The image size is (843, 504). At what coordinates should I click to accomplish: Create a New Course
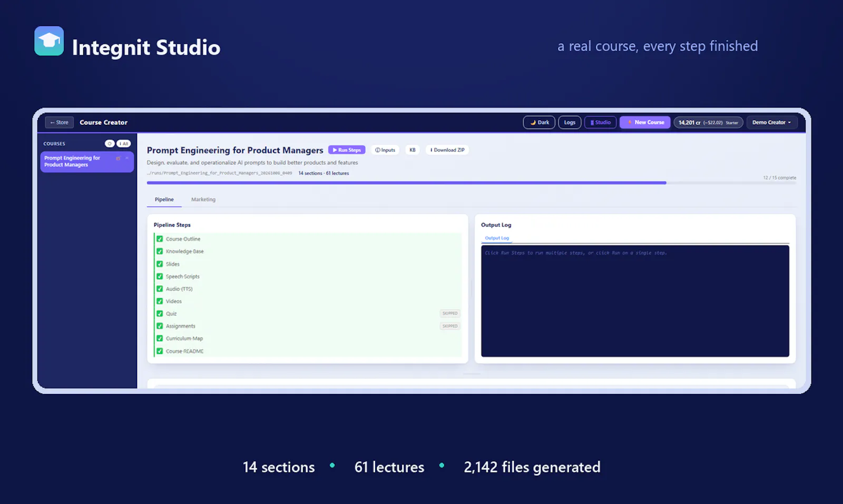pos(645,122)
